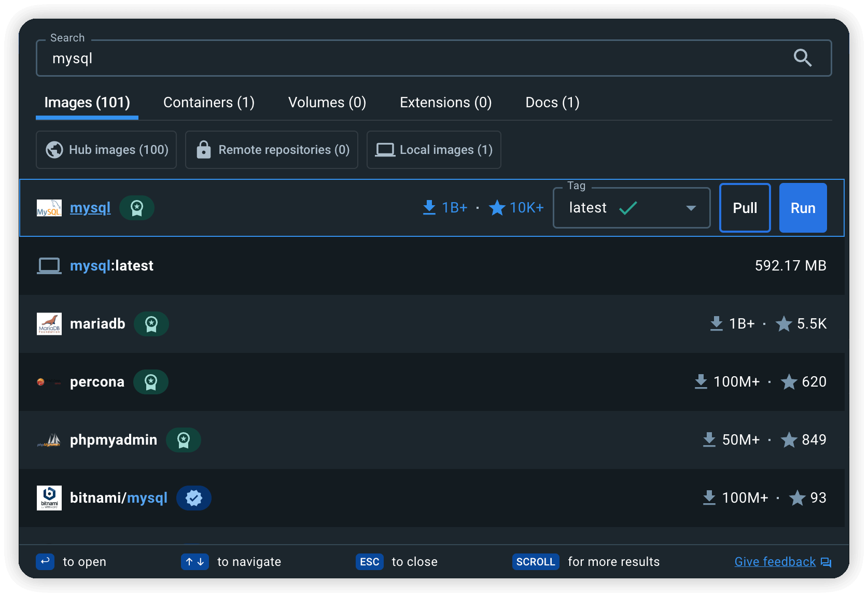Screen dimensions: 868x597
Task: Click the MySQL dolphin logo thumbnail
Action: tap(49, 208)
